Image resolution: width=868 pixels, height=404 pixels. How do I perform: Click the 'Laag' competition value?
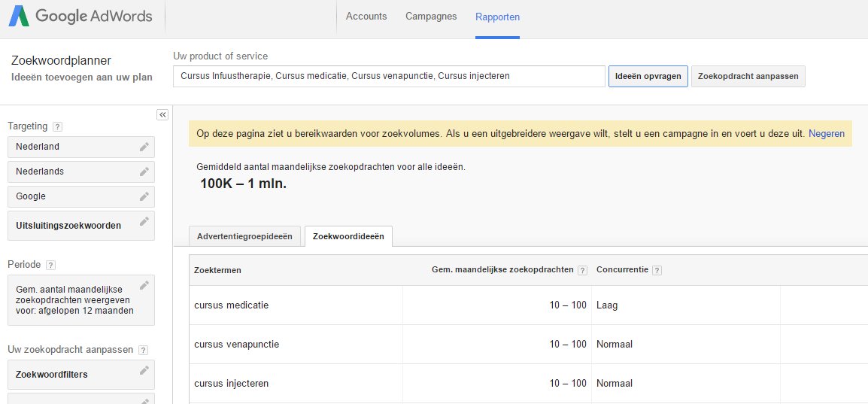608,305
